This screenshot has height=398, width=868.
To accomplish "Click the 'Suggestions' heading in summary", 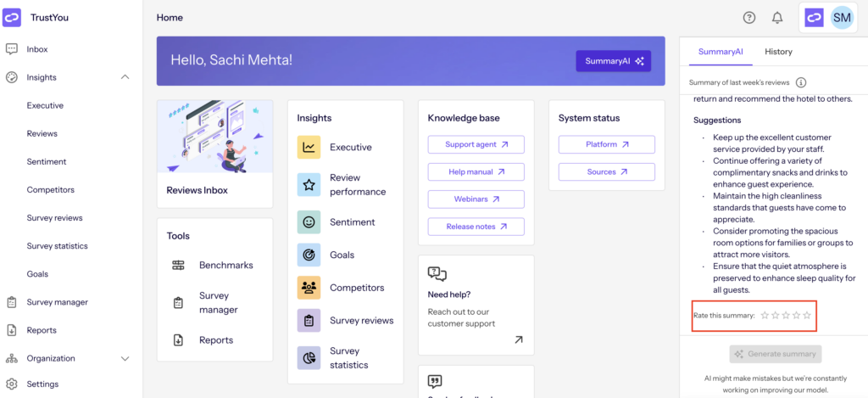I will pyautogui.click(x=717, y=120).
